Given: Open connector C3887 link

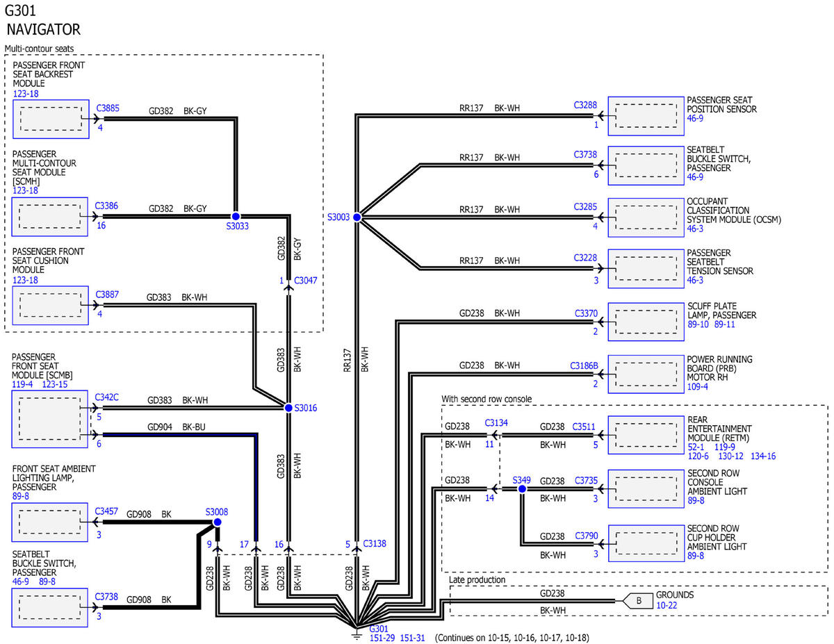Looking at the screenshot, I should [108, 294].
